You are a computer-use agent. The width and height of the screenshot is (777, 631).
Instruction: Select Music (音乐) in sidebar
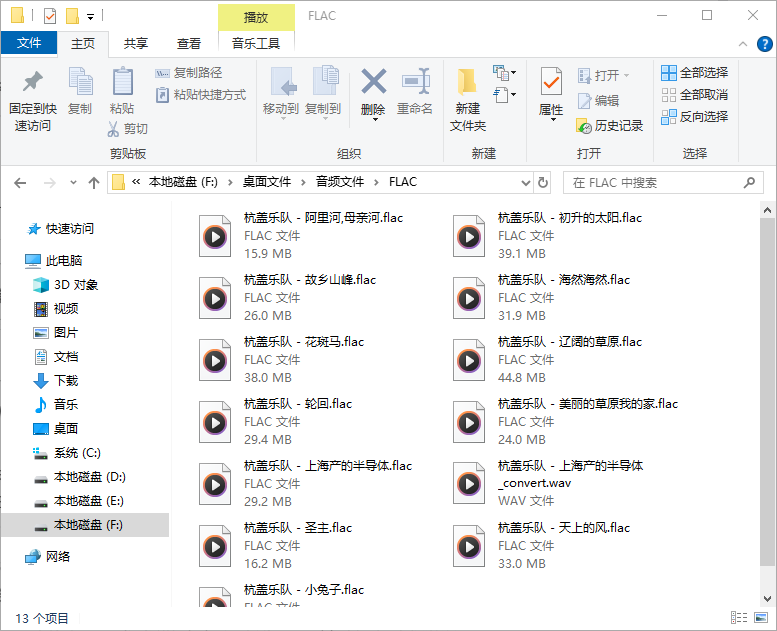(x=56, y=404)
